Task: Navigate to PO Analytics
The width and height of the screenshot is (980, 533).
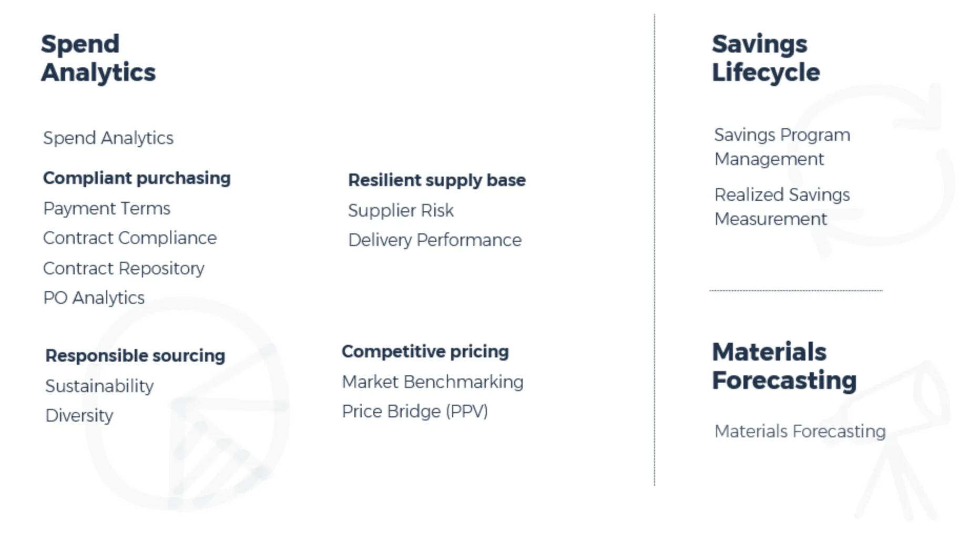Action: 94,298
